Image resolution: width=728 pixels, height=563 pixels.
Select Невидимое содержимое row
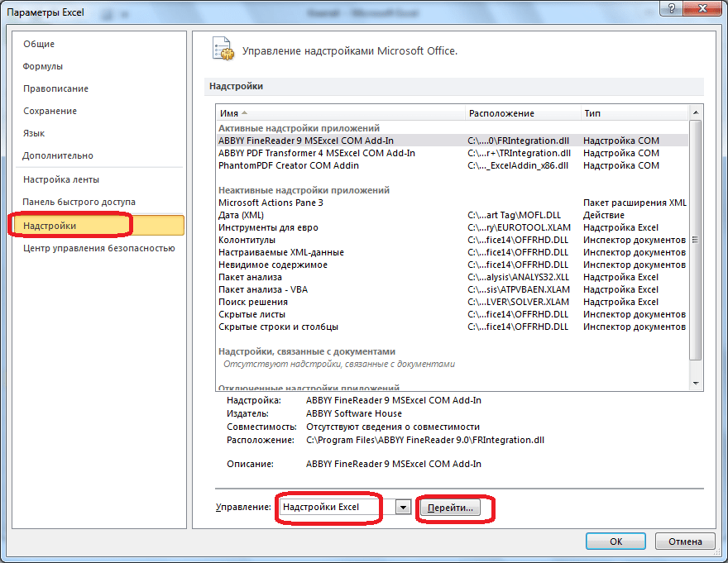click(453, 265)
